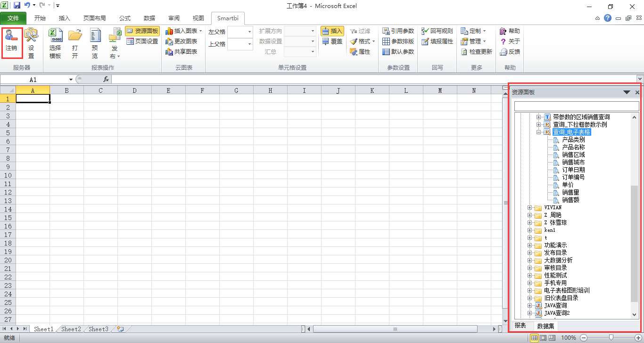Select the 产品类别 field
The image size is (644, 343).
[573, 139]
